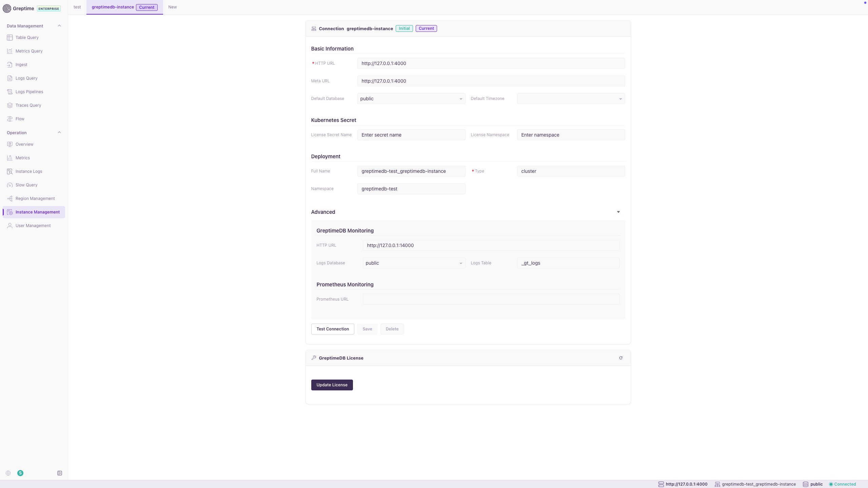Collapse the Operation section

[59, 133]
